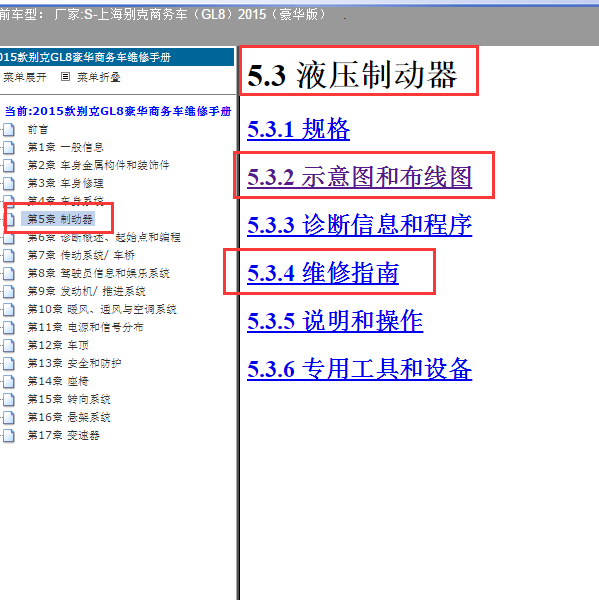This screenshot has width=599, height=600.
Task: Follow the 5.3.3 诊断信息和程序 link
Action: tap(359, 225)
